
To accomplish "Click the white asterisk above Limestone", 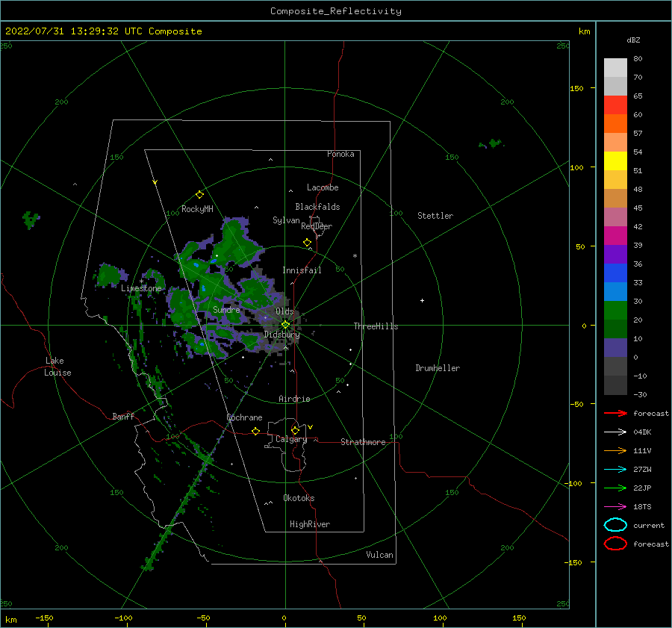I will click(x=141, y=282).
